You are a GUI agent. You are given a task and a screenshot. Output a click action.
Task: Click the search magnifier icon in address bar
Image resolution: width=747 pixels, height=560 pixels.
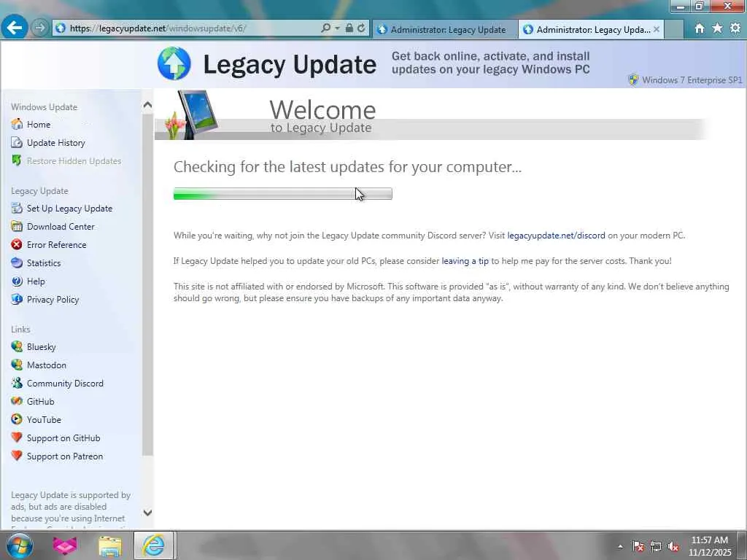pos(326,28)
